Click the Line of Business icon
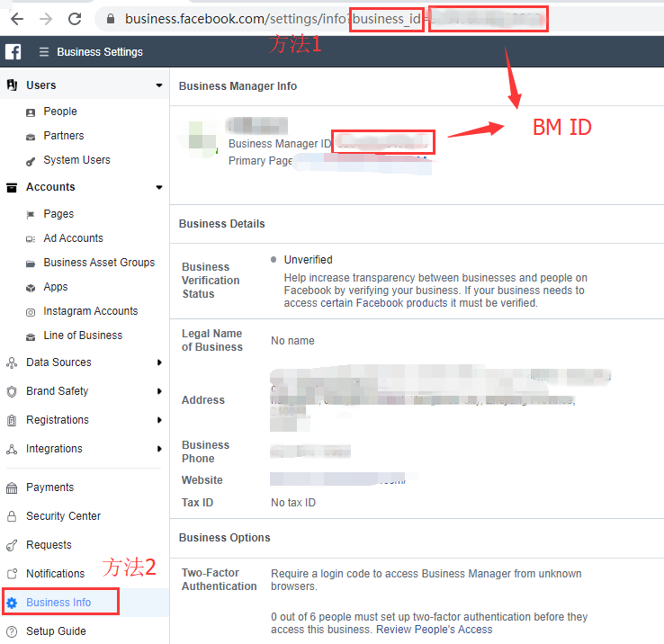The width and height of the screenshot is (664, 644). [31, 337]
